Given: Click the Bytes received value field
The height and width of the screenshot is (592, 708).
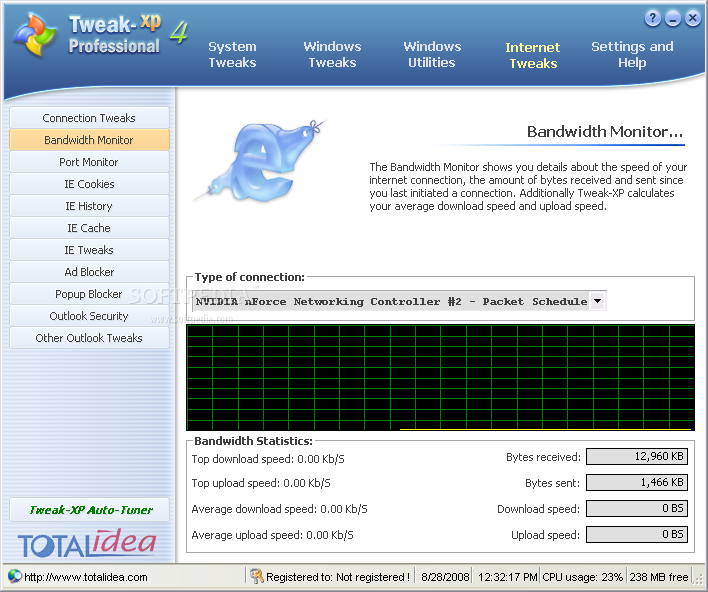Looking at the screenshot, I should point(637,457).
